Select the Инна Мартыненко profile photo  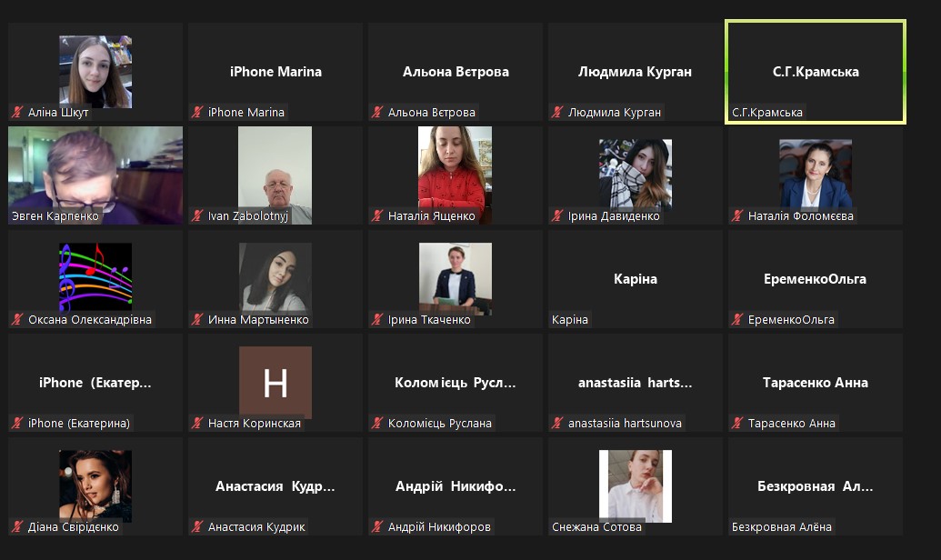(x=275, y=277)
